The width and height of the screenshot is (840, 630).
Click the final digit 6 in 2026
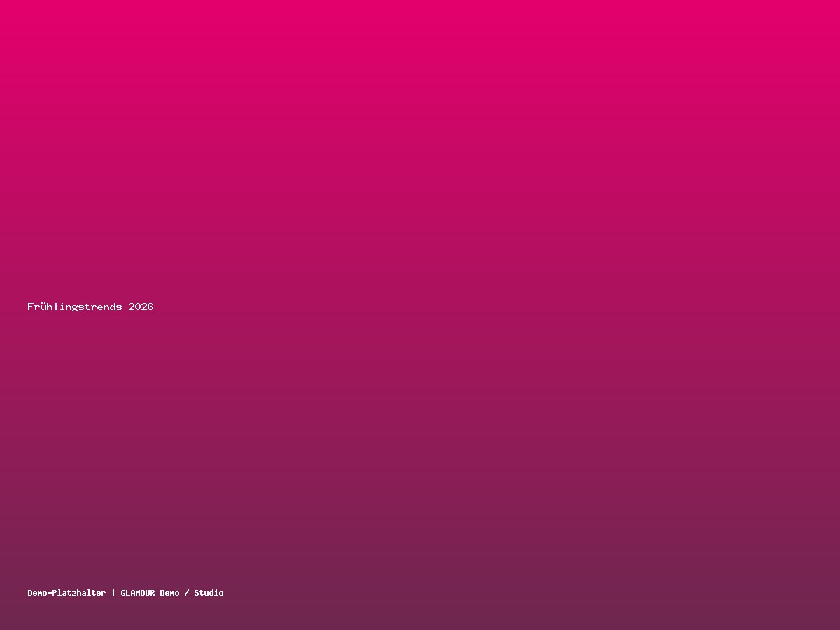click(x=150, y=307)
